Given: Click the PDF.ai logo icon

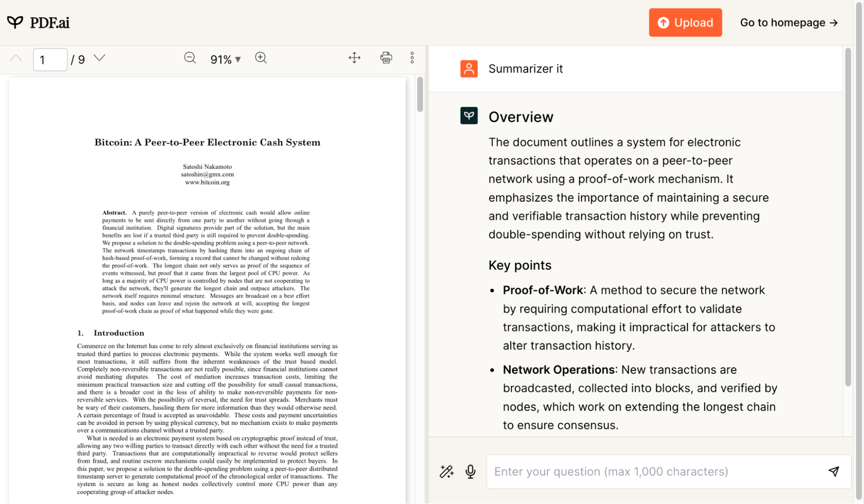Looking at the screenshot, I should (15, 22).
